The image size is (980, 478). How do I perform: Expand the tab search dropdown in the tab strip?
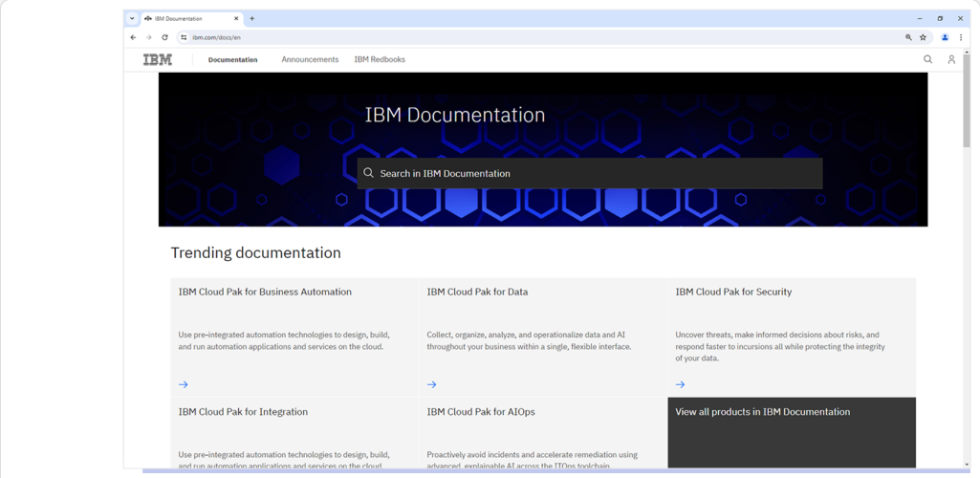tap(132, 19)
